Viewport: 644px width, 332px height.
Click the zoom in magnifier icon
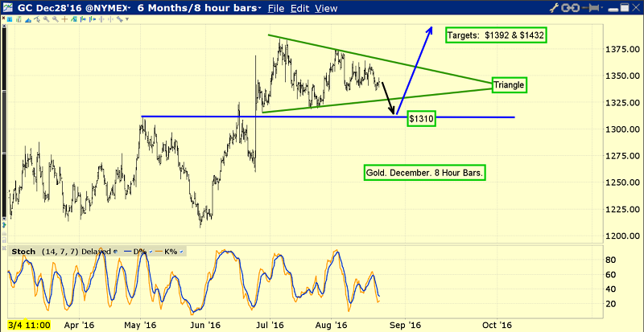tap(46, 19)
